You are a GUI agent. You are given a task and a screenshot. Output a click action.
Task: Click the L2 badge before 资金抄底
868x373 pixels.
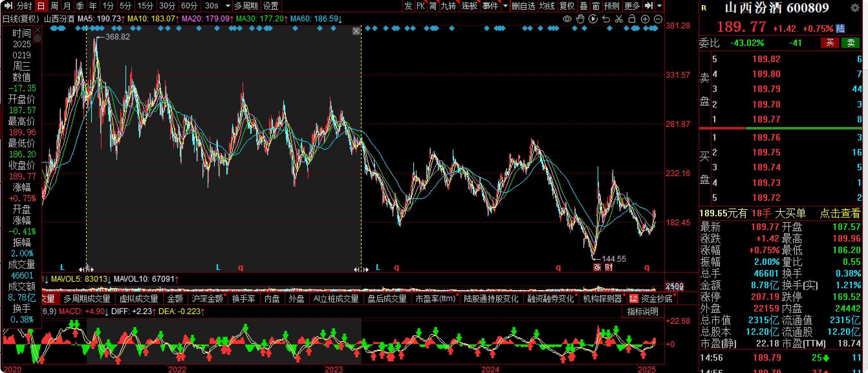pos(634,299)
